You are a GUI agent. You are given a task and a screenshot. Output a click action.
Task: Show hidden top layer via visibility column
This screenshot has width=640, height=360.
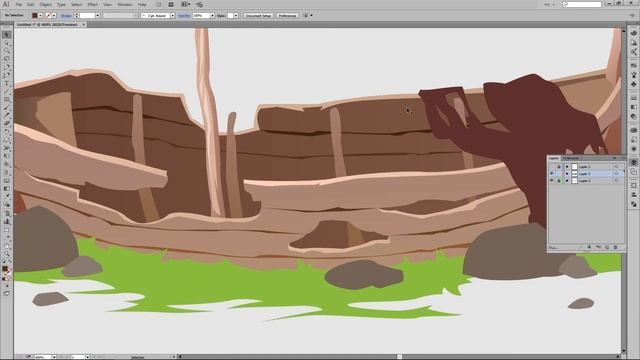click(552, 167)
